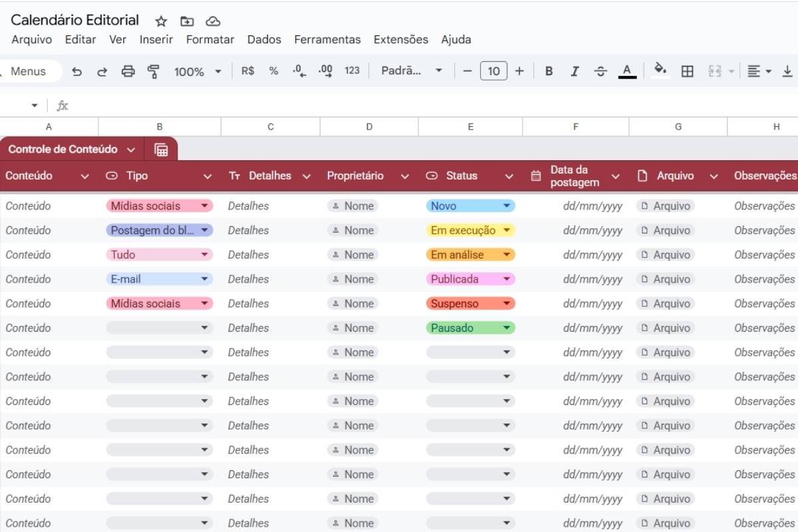Star the Calendário Editorial document
The height and width of the screenshot is (532, 798).
[161, 21]
